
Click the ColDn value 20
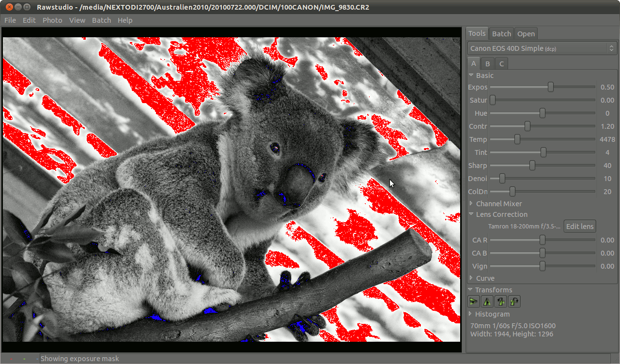pyautogui.click(x=607, y=192)
